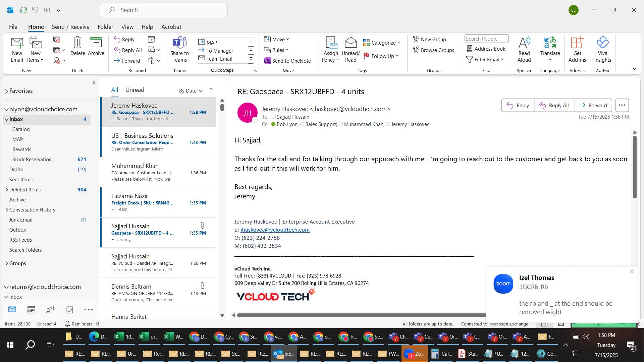Click message list vertical scrollbar thumb
This screenshot has height=362, width=644.
222,107
